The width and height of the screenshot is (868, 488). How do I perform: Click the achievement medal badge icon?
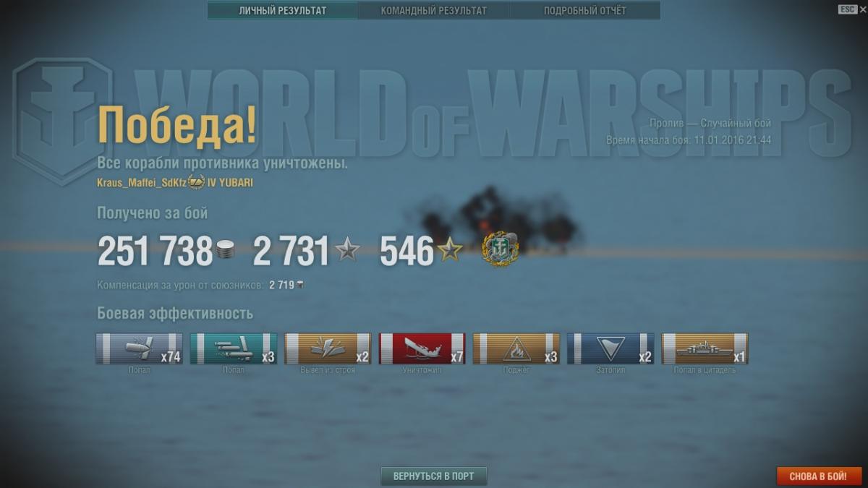[501, 249]
